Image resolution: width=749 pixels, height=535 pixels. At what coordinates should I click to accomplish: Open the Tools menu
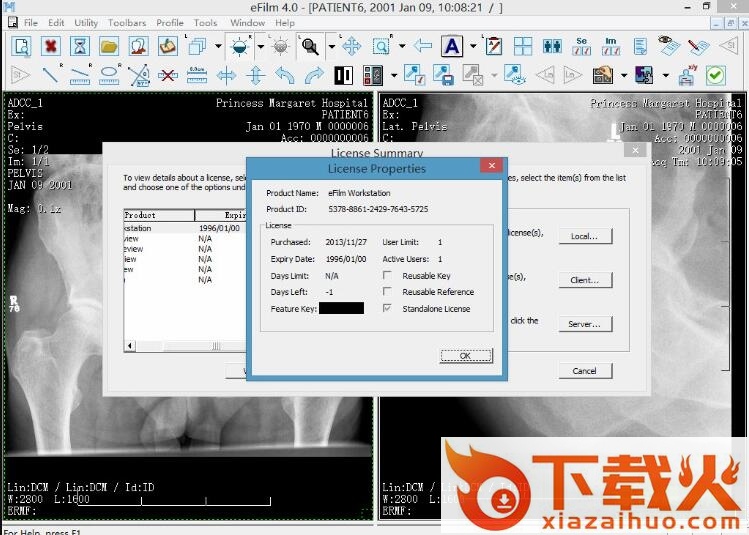coord(205,22)
